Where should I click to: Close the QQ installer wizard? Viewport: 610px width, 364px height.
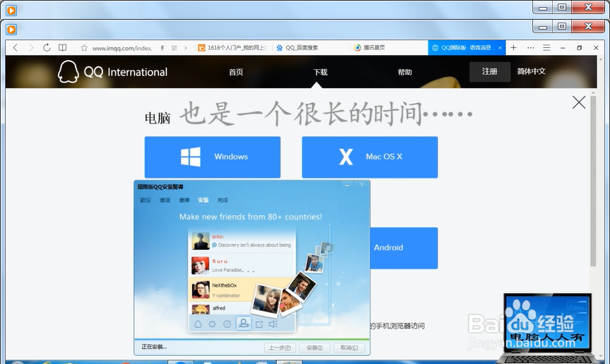361,185
